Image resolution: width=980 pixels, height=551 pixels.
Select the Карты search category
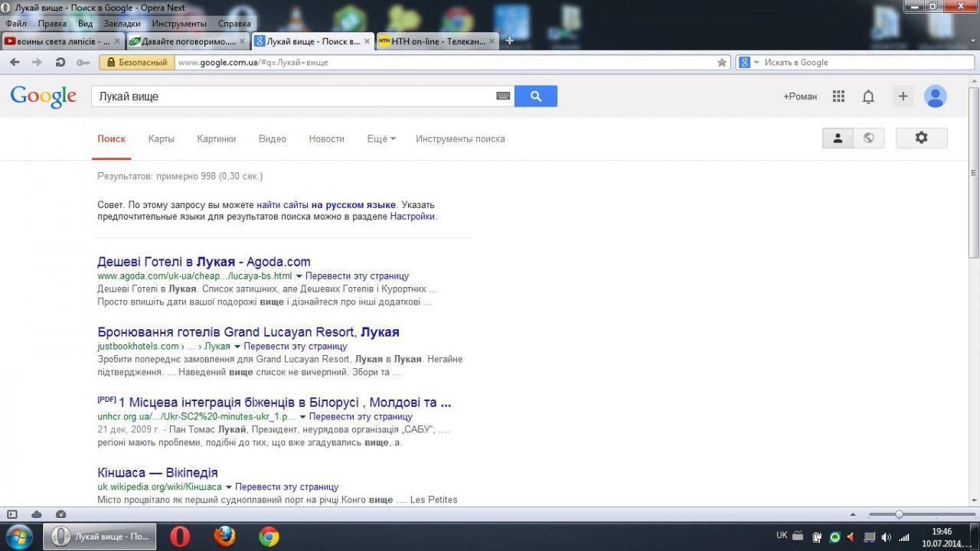tap(162, 139)
